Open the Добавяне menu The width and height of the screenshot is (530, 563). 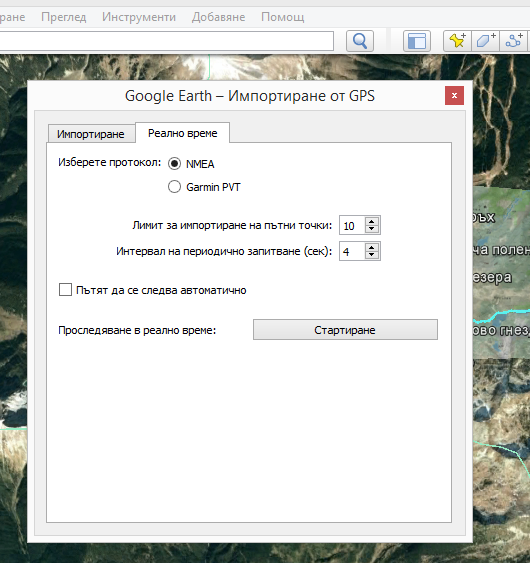[x=218, y=17]
